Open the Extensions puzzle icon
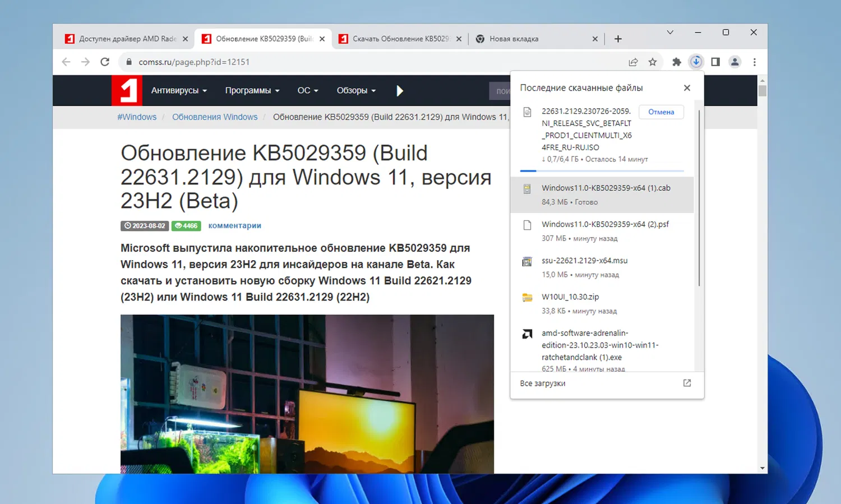Viewport: 841px width, 504px height. [677, 62]
